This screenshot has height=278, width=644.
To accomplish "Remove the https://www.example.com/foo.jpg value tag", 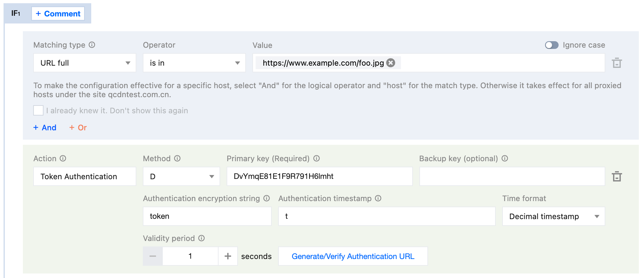I will point(391,63).
